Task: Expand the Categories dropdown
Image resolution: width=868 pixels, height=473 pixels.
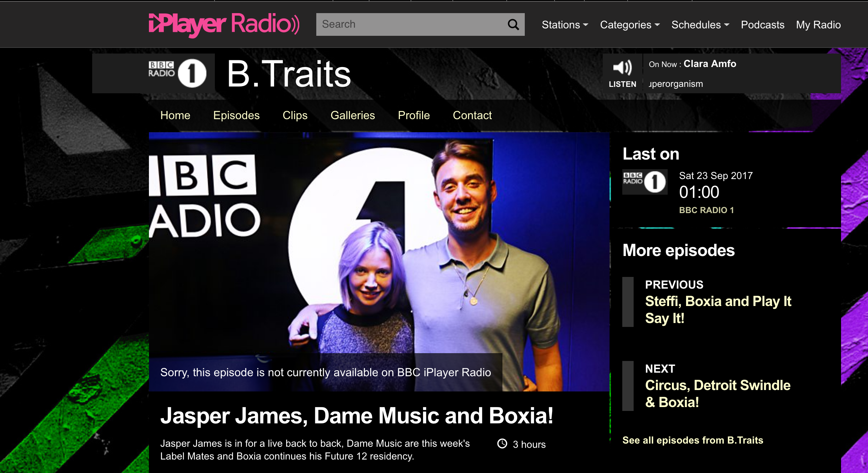Action: pyautogui.click(x=630, y=25)
